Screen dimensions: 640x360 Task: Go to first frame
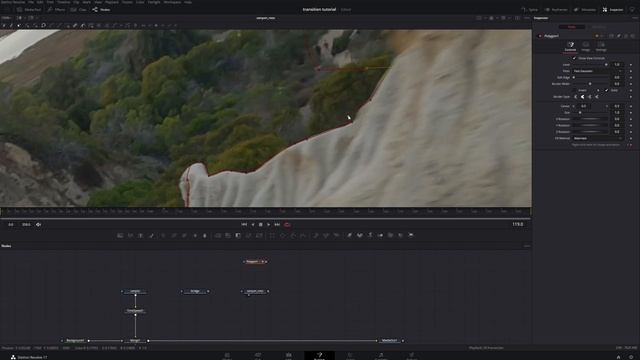click(244, 224)
